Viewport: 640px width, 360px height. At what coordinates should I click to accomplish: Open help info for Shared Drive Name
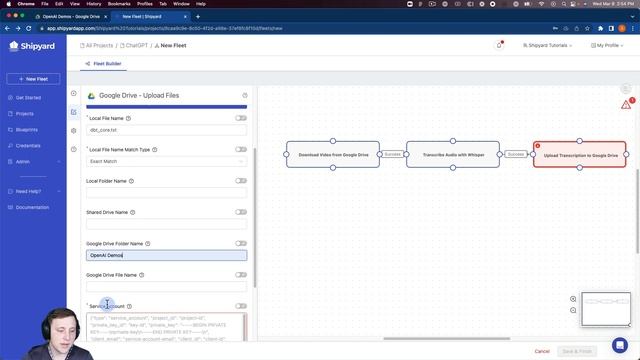133,213
